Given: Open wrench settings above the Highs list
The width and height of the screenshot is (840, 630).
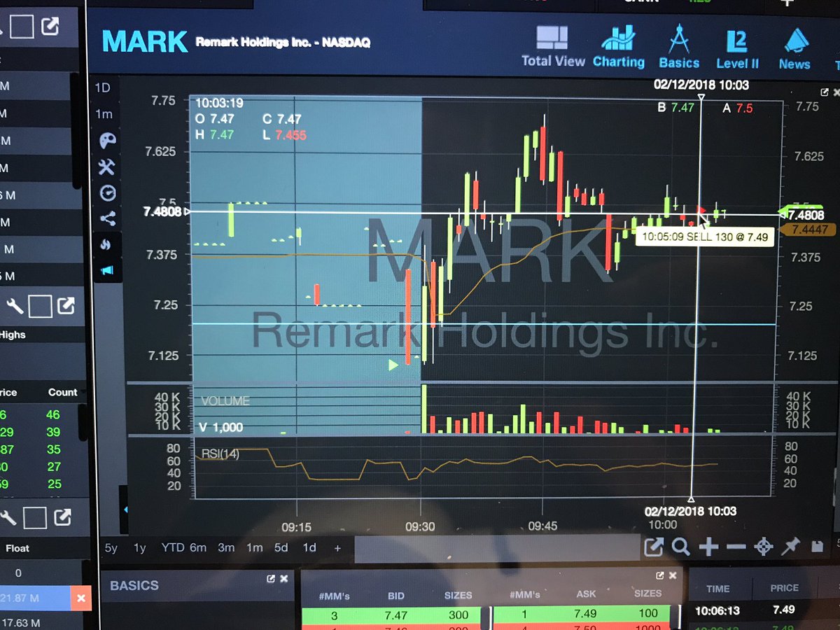Looking at the screenshot, I should point(15,306).
